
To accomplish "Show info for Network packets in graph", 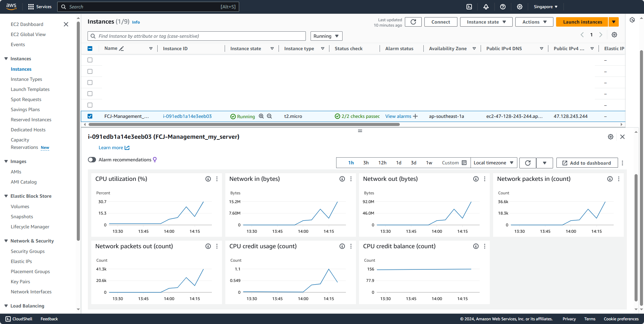I will (610, 179).
